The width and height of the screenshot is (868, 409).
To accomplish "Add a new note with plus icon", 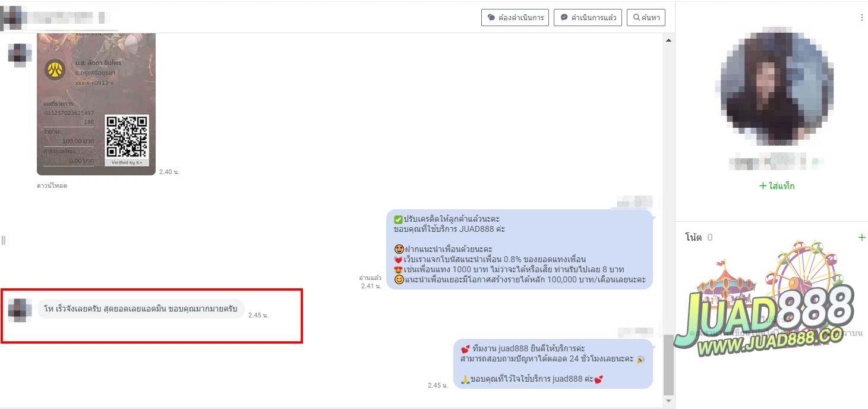I will point(861,237).
